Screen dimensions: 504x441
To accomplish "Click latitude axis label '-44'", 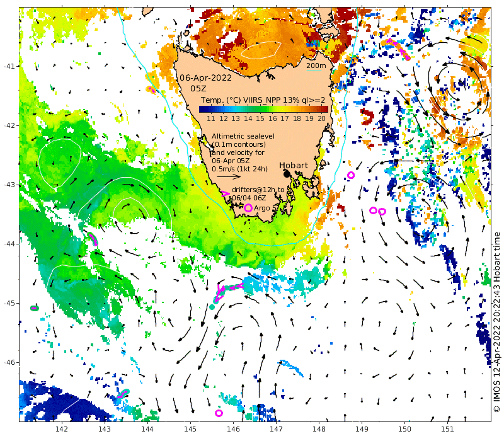I will pyautogui.click(x=8, y=244).
